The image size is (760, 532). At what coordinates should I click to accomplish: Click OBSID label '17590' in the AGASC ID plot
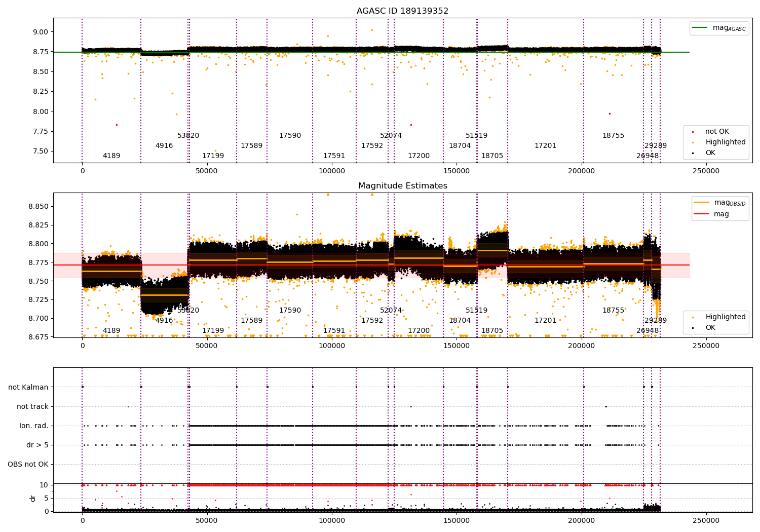click(x=290, y=136)
